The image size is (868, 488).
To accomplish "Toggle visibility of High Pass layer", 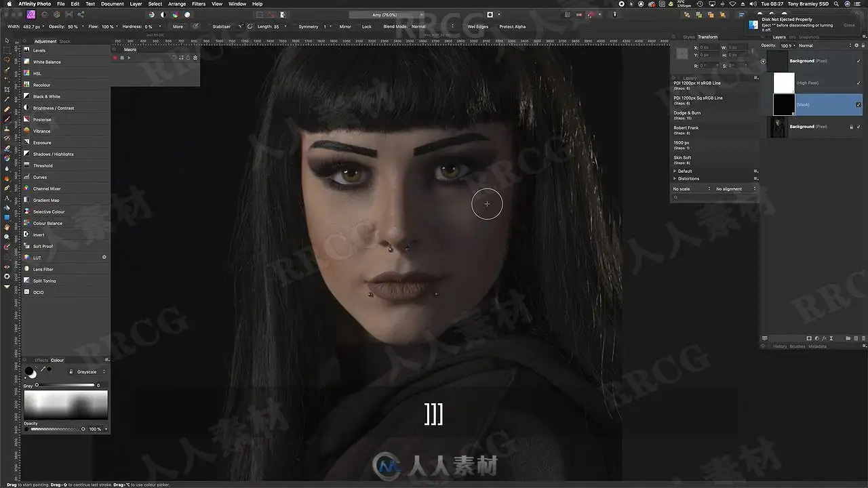I will [859, 83].
